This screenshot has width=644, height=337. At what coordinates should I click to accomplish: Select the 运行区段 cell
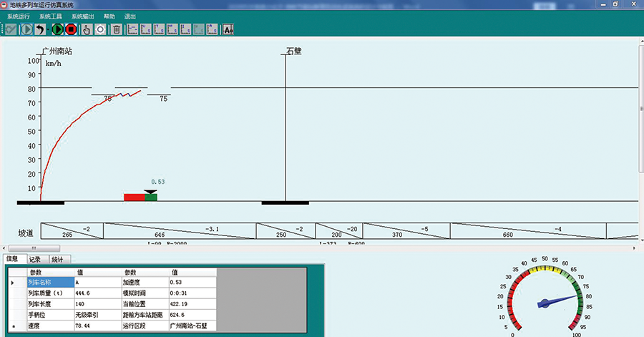coord(145,326)
